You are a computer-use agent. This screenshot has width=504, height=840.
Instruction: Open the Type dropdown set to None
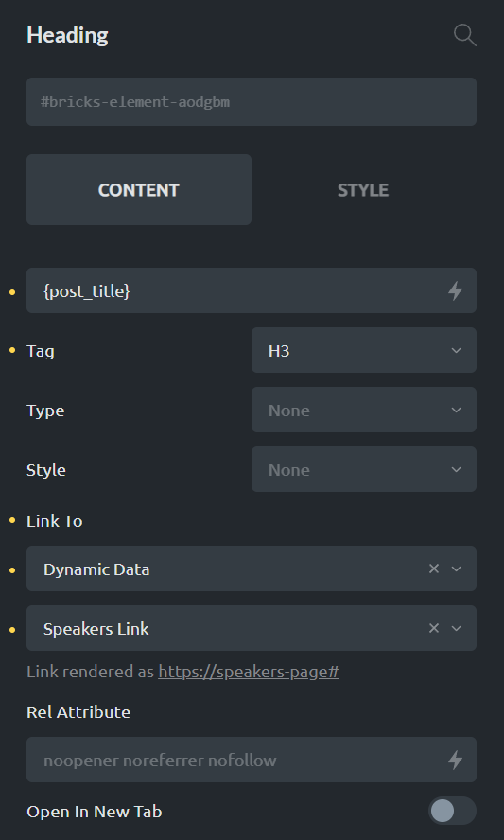coord(364,410)
